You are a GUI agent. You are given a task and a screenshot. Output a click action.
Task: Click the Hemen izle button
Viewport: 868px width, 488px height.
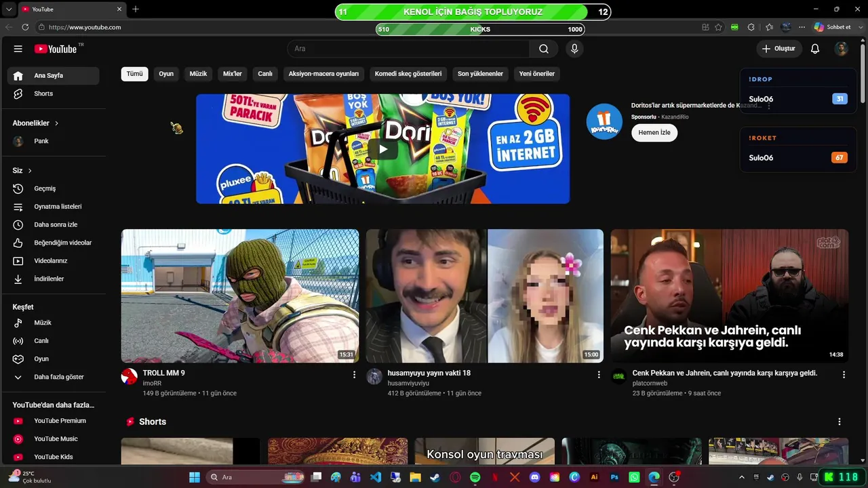pos(654,133)
